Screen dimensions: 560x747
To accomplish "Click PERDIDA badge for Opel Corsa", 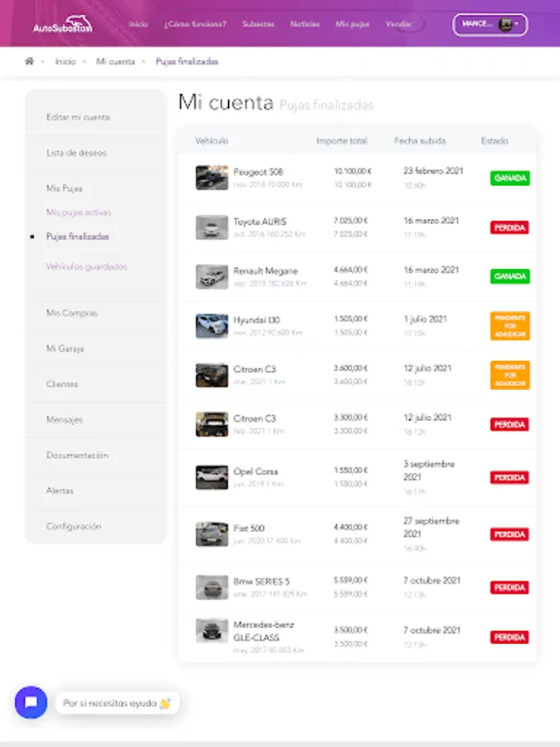I will point(509,477).
